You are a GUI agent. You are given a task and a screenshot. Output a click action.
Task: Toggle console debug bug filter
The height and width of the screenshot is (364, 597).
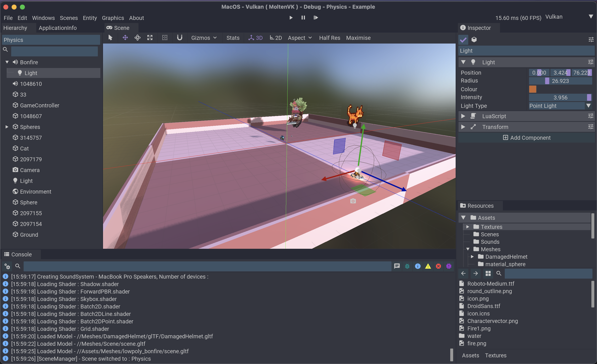click(407, 266)
